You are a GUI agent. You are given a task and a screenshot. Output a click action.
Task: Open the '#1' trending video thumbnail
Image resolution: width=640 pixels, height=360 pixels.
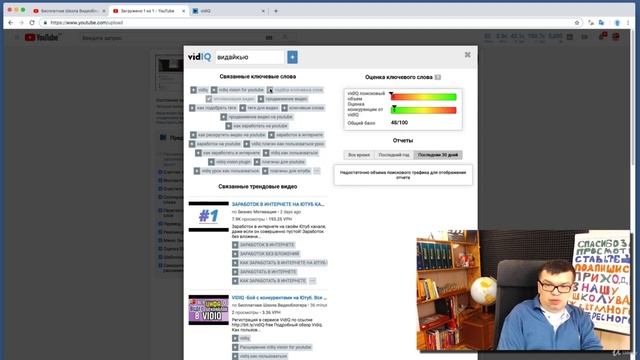pos(209,216)
